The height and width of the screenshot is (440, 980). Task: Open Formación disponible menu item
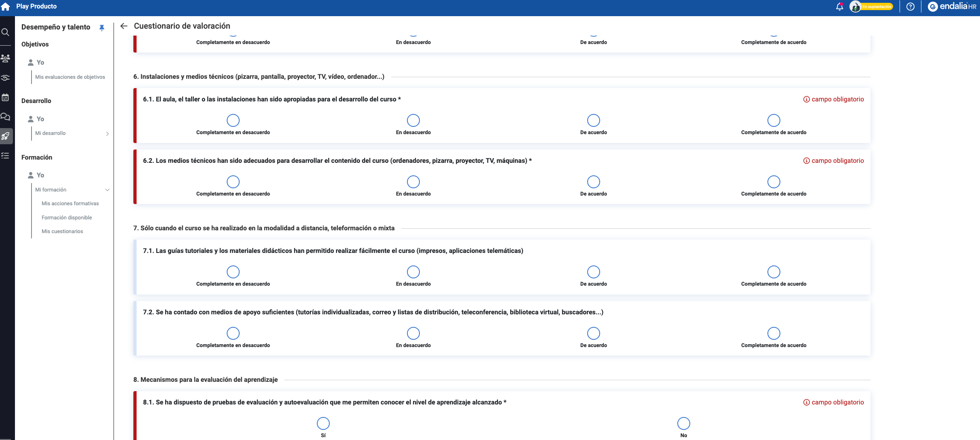[67, 218]
